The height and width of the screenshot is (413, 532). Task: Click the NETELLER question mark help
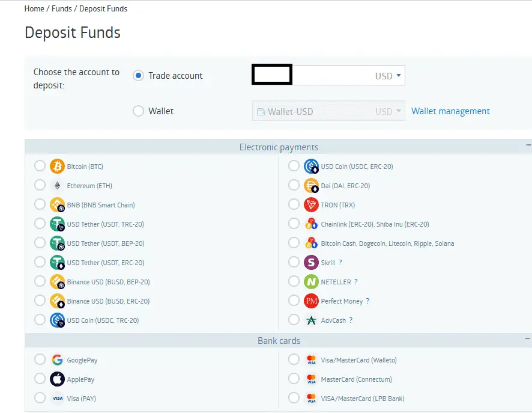click(x=356, y=281)
